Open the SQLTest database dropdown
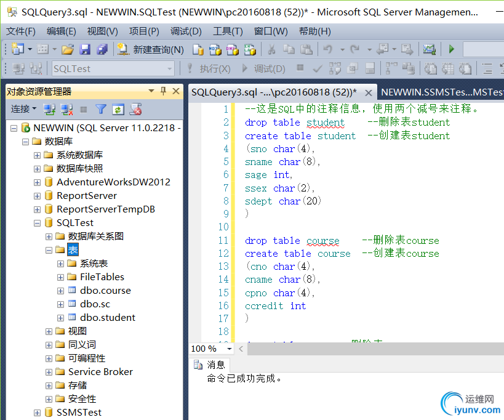 (x=169, y=68)
